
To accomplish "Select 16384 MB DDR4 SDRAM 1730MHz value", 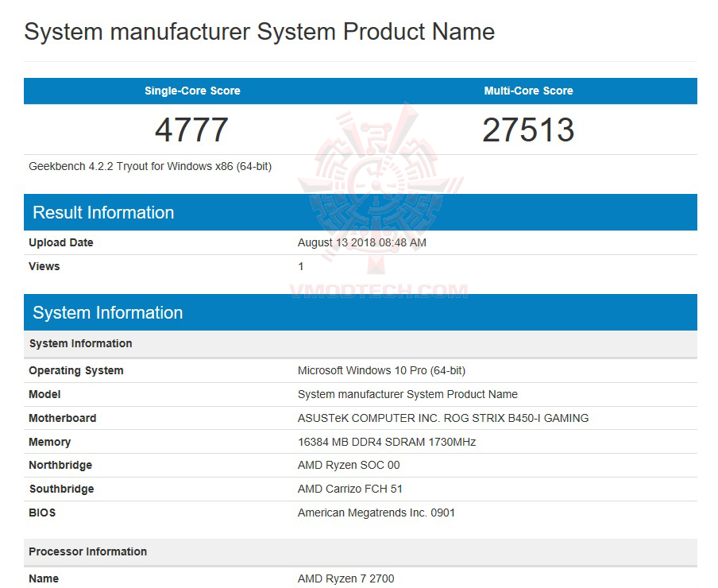I will pos(387,442).
